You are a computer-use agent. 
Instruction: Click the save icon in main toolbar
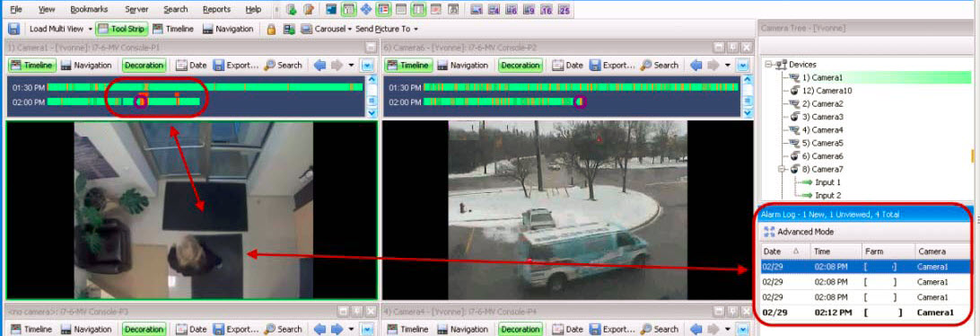pos(14,29)
